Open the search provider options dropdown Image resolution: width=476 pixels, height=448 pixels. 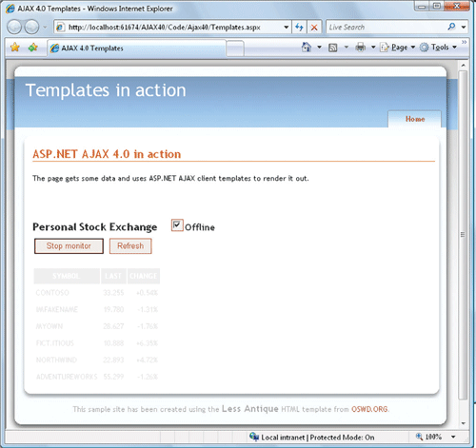point(464,28)
